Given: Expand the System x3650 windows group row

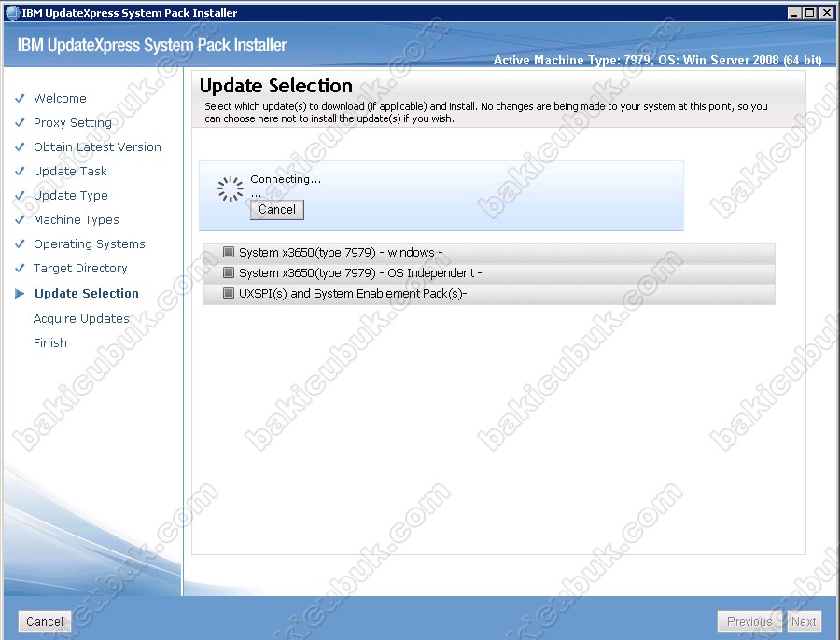Looking at the screenshot, I should (341, 252).
